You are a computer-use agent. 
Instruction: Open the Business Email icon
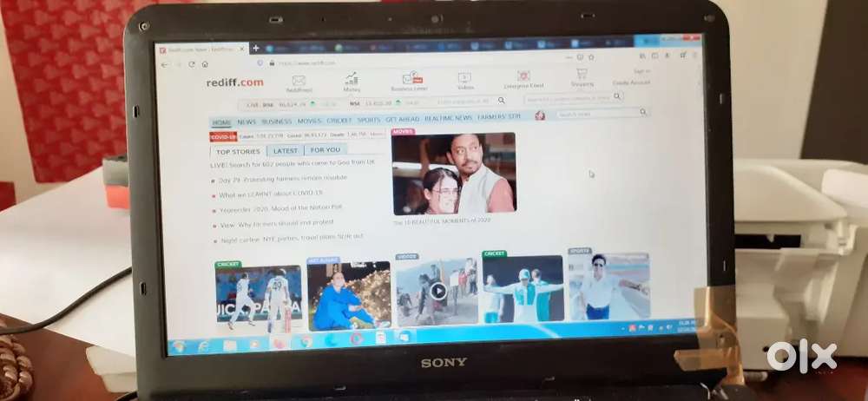[408, 80]
